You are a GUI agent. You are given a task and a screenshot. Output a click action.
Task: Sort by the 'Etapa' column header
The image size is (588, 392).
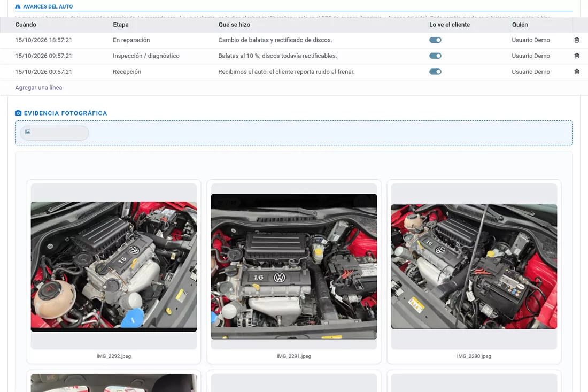[x=121, y=25]
